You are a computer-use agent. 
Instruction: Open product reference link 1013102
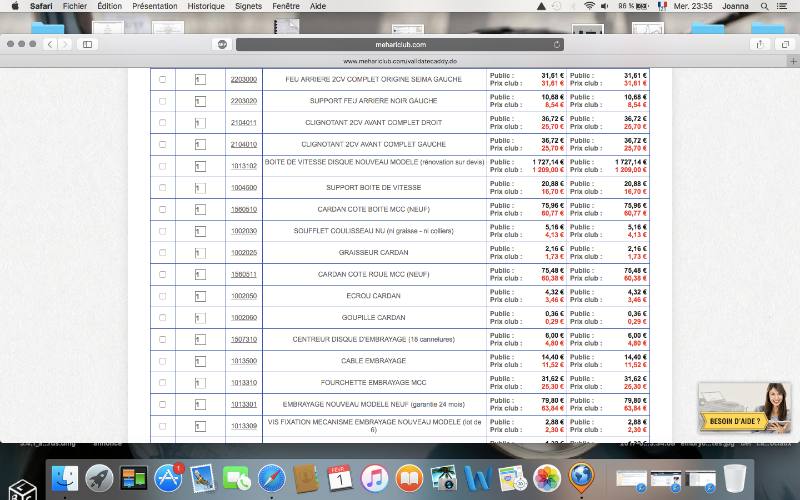(244, 166)
